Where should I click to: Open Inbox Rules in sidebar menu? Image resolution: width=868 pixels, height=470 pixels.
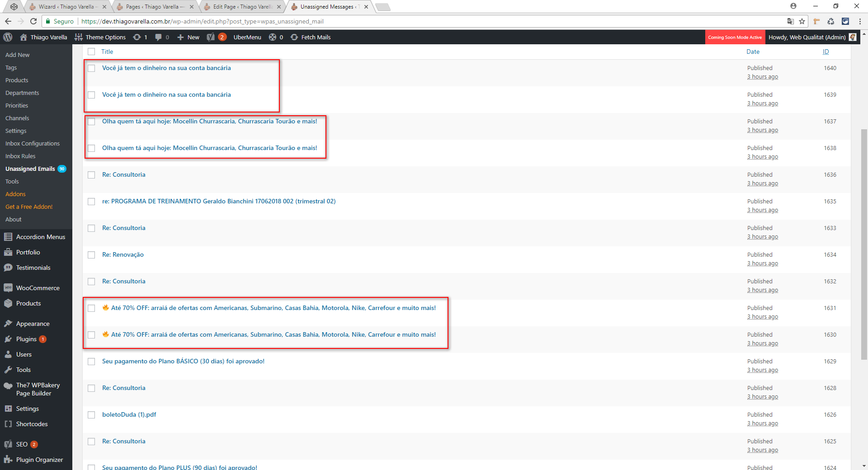(20, 156)
